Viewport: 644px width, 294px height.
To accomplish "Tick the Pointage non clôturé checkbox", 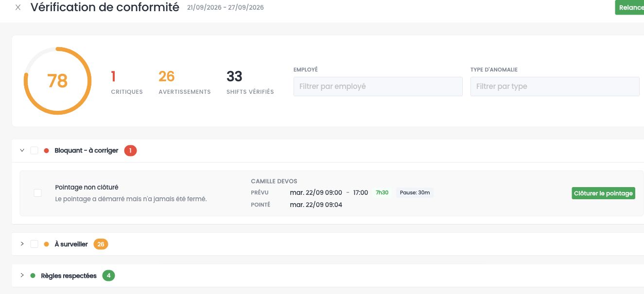I will pos(37,193).
